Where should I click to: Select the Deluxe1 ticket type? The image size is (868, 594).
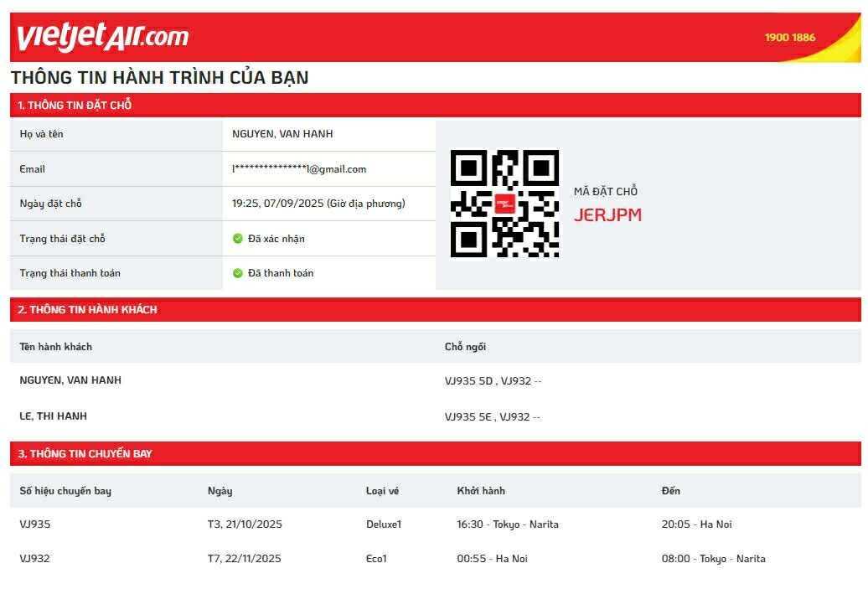click(x=384, y=524)
